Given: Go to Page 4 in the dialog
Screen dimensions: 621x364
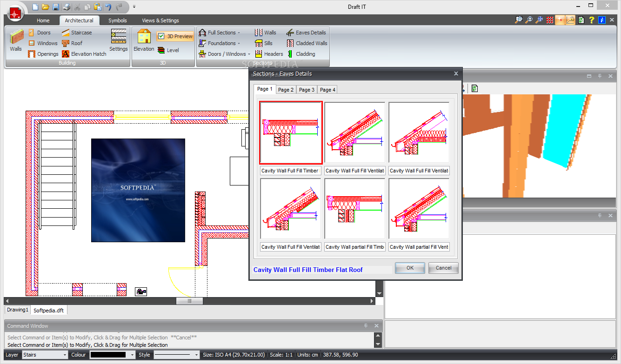Looking at the screenshot, I should [328, 90].
